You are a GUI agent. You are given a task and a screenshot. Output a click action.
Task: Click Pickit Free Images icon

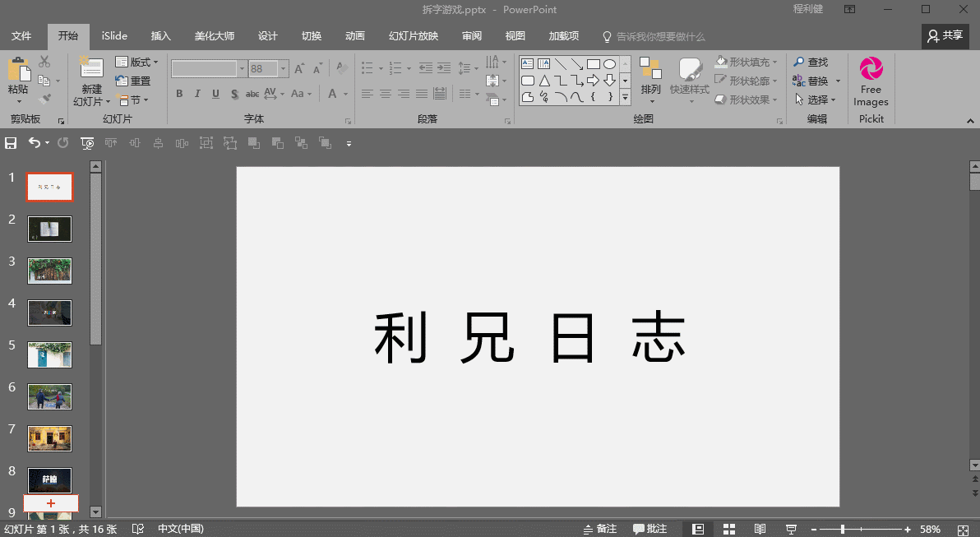pyautogui.click(x=871, y=68)
